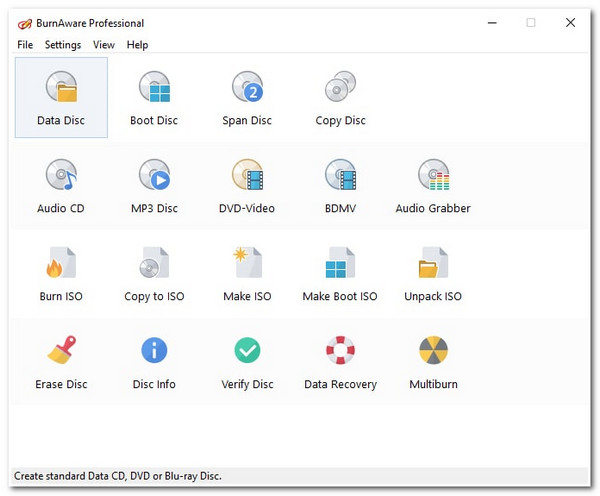Minimize the BurnAware window

click(x=492, y=23)
